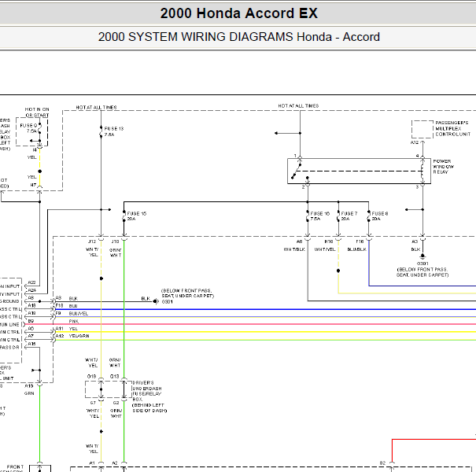Click the 'A24' pin label

(31, 290)
